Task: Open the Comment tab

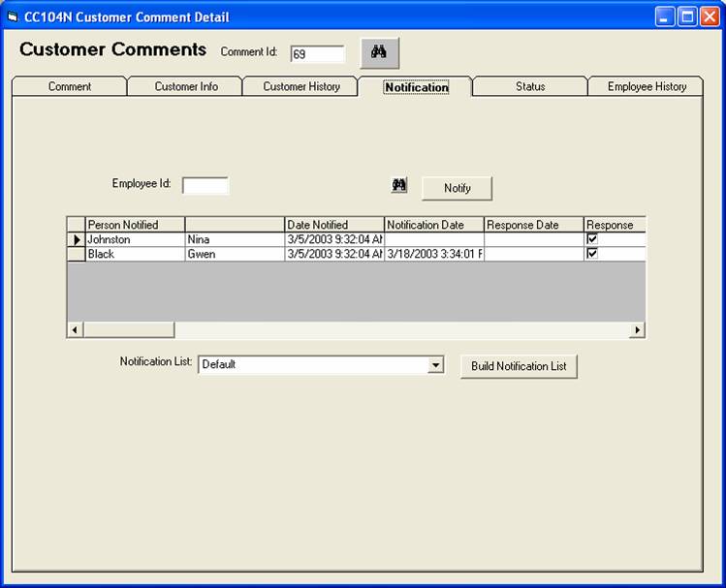Action: coord(70,86)
